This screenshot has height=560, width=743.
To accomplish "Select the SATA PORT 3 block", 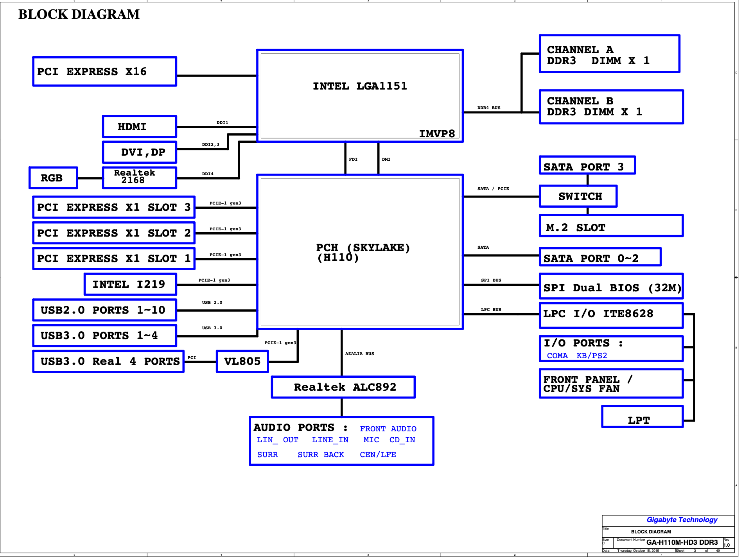I will coord(587,165).
